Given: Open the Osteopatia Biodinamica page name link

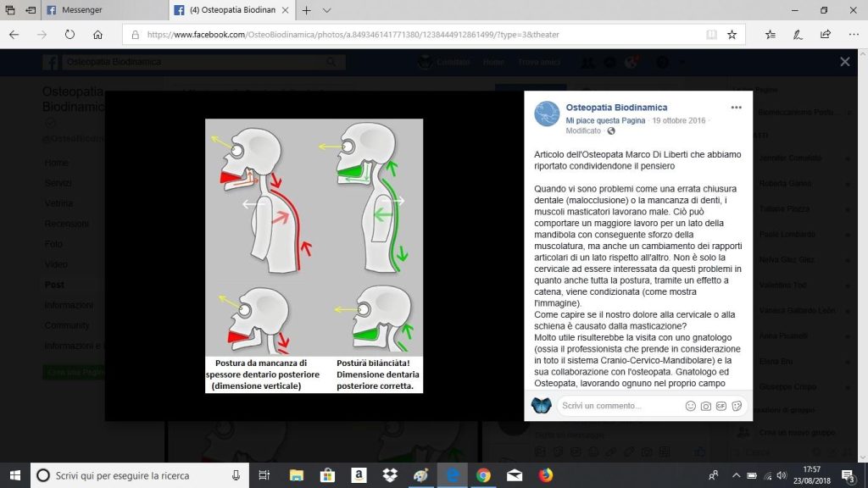Looking at the screenshot, I should tap(616, 108).
